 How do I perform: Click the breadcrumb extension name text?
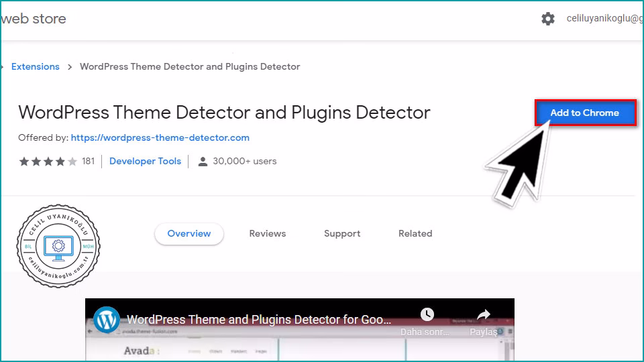[x=190, y=66]
